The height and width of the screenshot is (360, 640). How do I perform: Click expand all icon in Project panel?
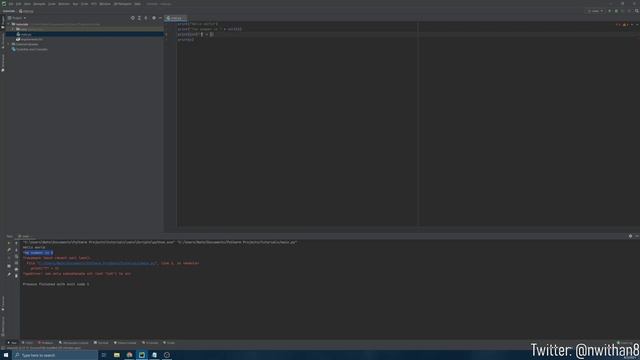coord(139,18)
